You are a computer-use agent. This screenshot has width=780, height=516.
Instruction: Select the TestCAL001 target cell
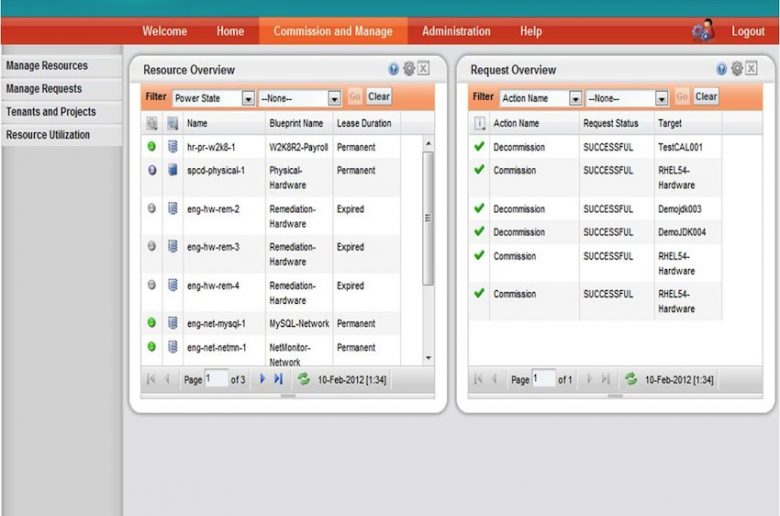pyautogui.click(x=680, y=147)
